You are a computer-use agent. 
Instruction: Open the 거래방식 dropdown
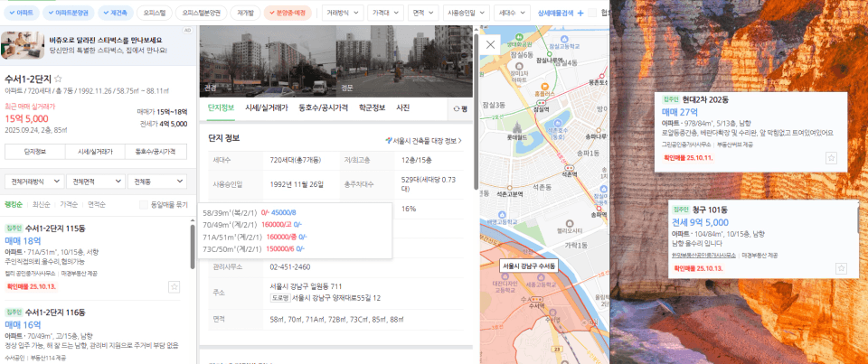pyautogui.click(x=343, y=14)
